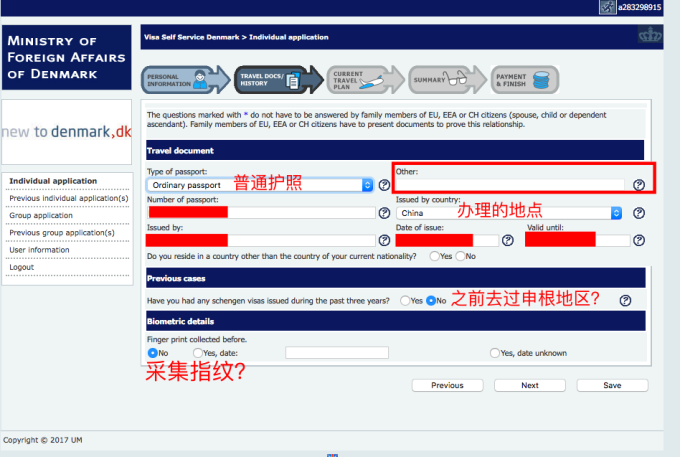Focus the Issued by text field
680x457 pixels.
[261, 240]
